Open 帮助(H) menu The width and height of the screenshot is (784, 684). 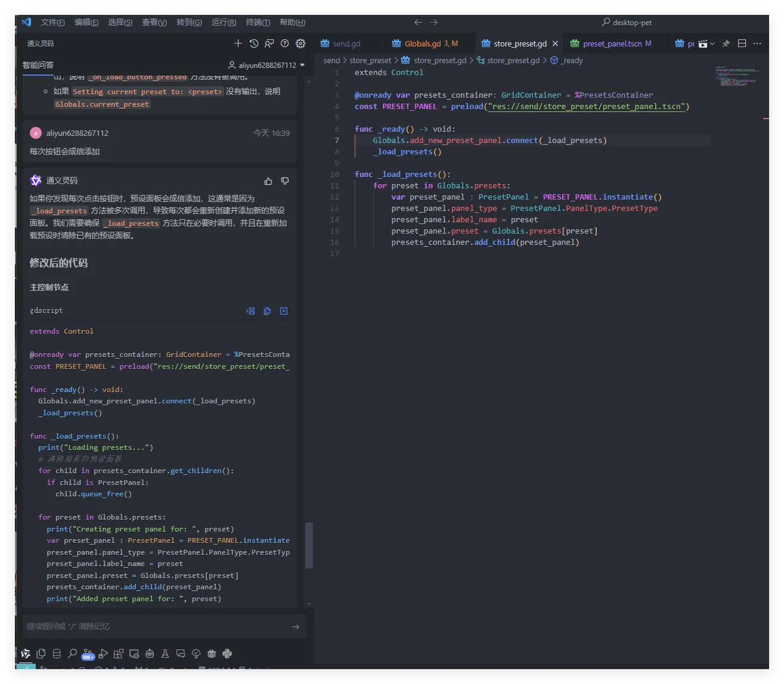[292, 22]
